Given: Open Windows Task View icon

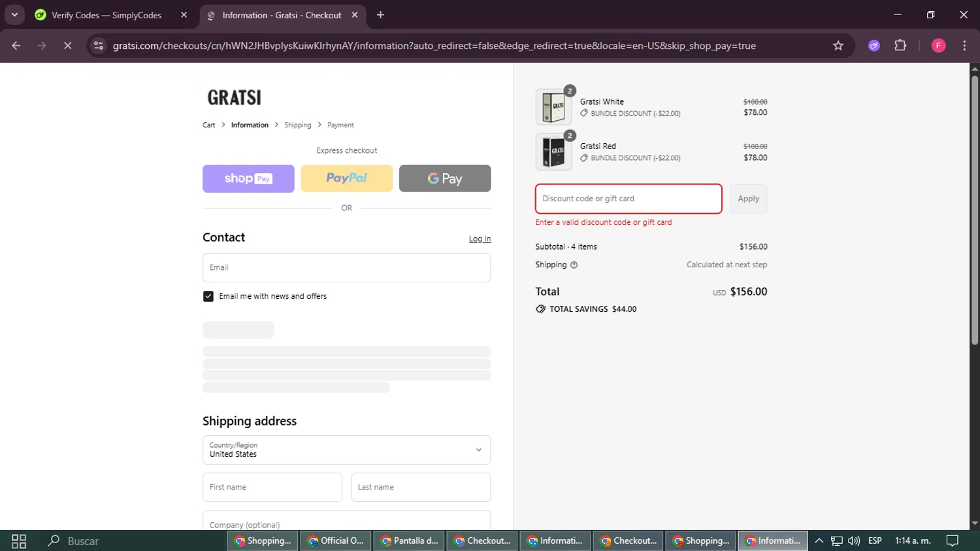Looking at the screenshot, I should pyautogui.click(x=19, y=541).
